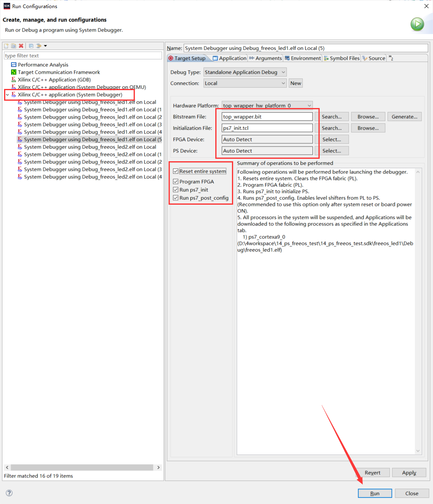
Task: Open the Symbol Files tab
Action: (x=342, y=58)
